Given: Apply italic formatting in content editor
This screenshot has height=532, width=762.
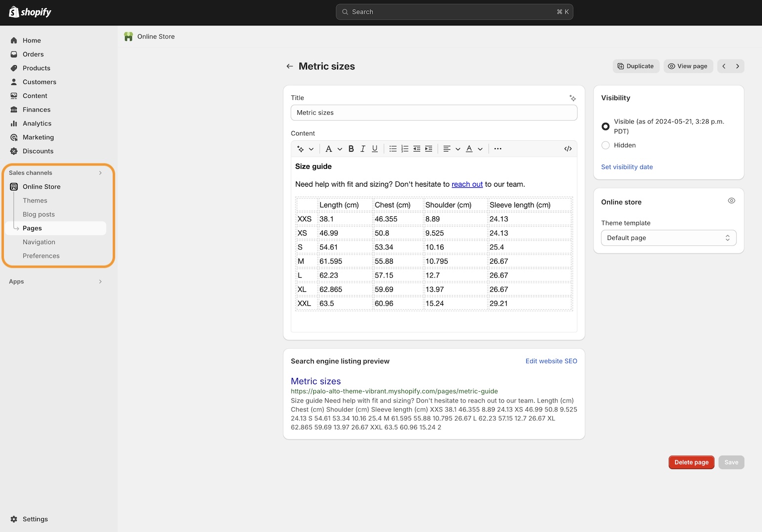Looking at the screenshot, I should [x=363, y=149].
